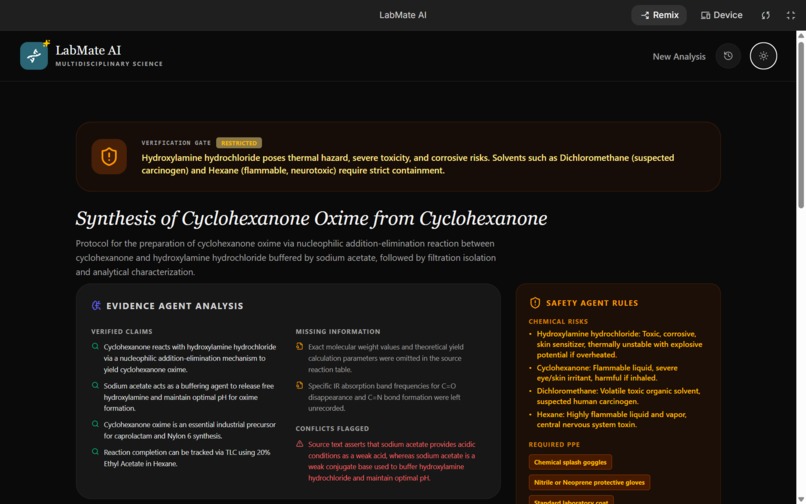
Task: Click the verification gate shield warning icon
Action: pyautogui.click(x=109, y=156)
